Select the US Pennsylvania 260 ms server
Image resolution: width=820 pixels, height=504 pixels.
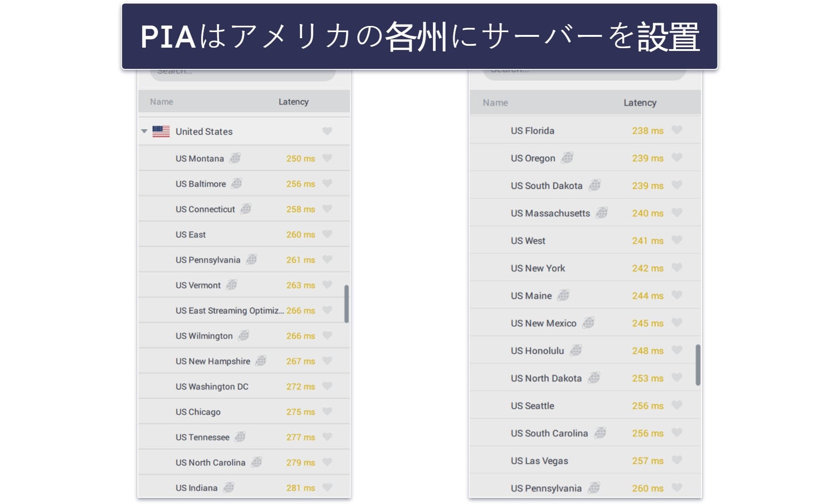point(585,486)
